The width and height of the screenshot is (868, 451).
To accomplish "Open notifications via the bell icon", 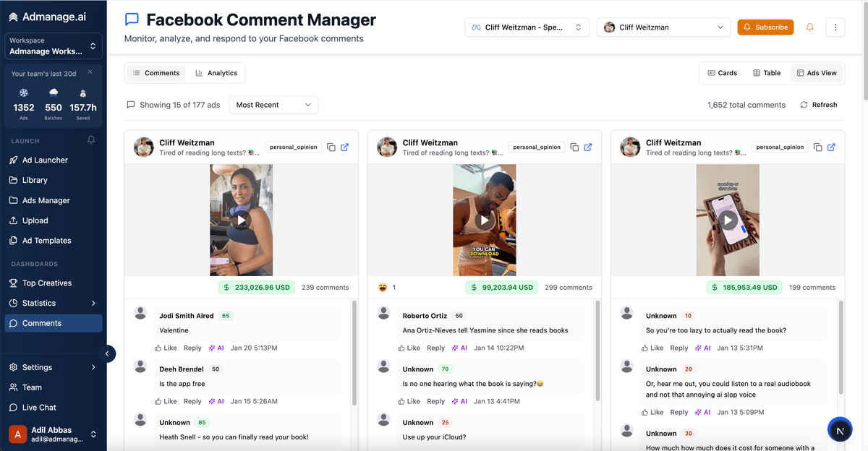I will [809, 27].
